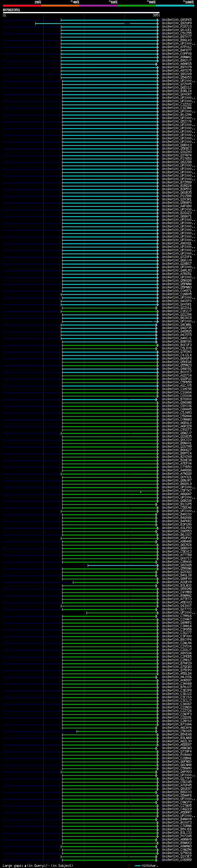The width and height of the screenshot is (197, 868).
Task: Click hit label UniRef100_A1CJY5
Action: point(177,386)
